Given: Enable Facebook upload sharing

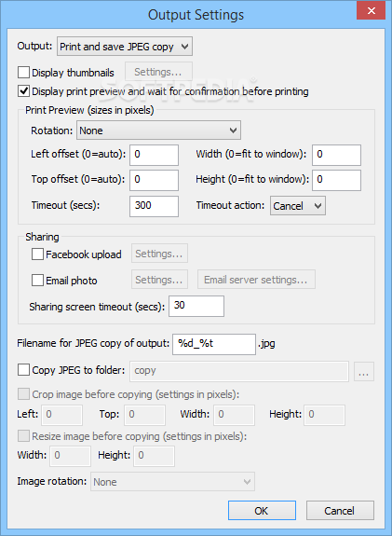Looking at the screenshot, I should coord(37,254).
